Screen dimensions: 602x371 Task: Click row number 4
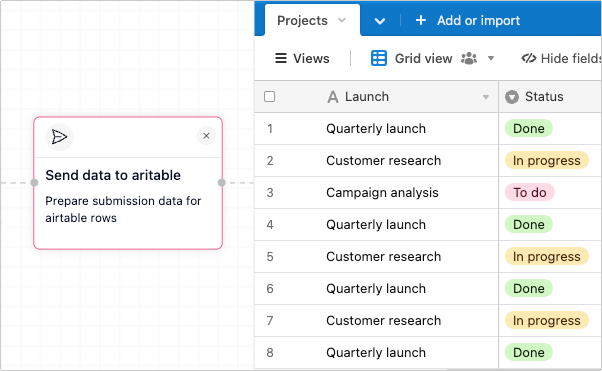[x=270, y=225]
